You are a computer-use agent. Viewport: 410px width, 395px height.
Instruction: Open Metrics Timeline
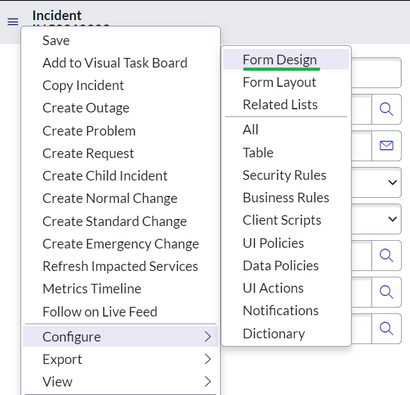click(x=92, y=289)
